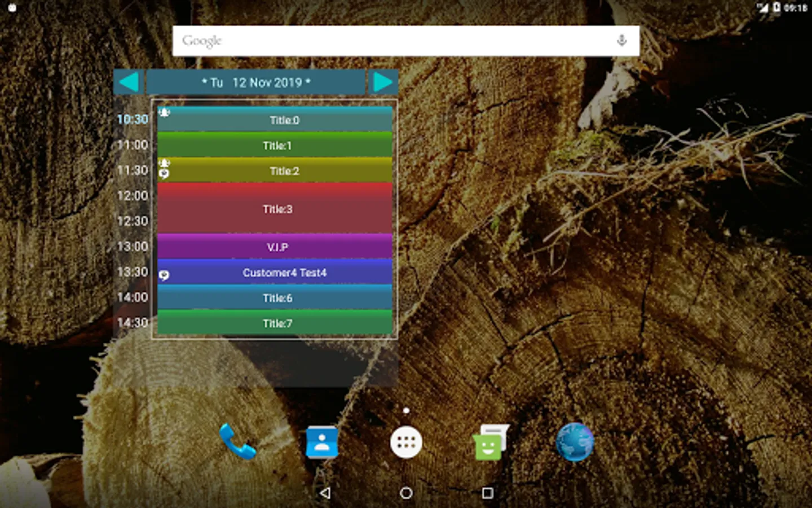The image size is (812, 508).
Task: Open the purple V.I.P appointment
Action: (275, 247)
